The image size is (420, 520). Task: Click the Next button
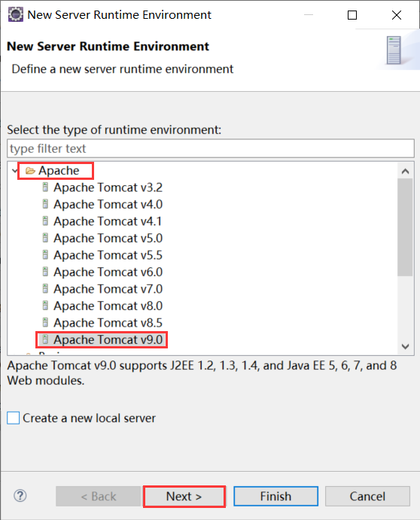click(184, 497)
